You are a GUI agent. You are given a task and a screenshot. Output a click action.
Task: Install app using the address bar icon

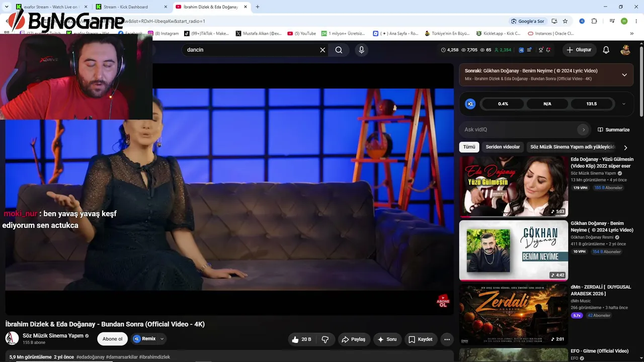pyautogui.click(x=554, y=21)
